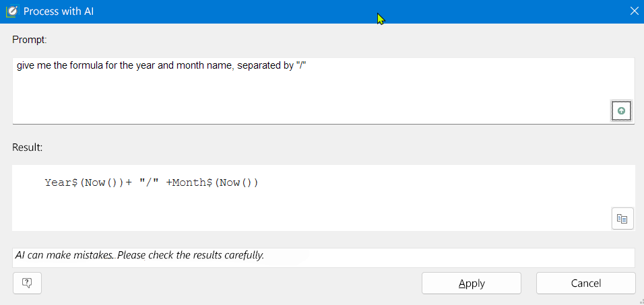Place cursor at the end of the prompt text

coord(307,66)
